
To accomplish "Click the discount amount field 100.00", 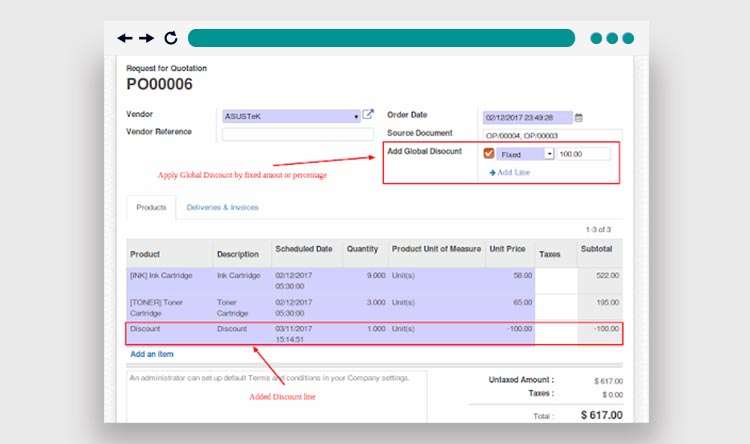I will [584, 154].
